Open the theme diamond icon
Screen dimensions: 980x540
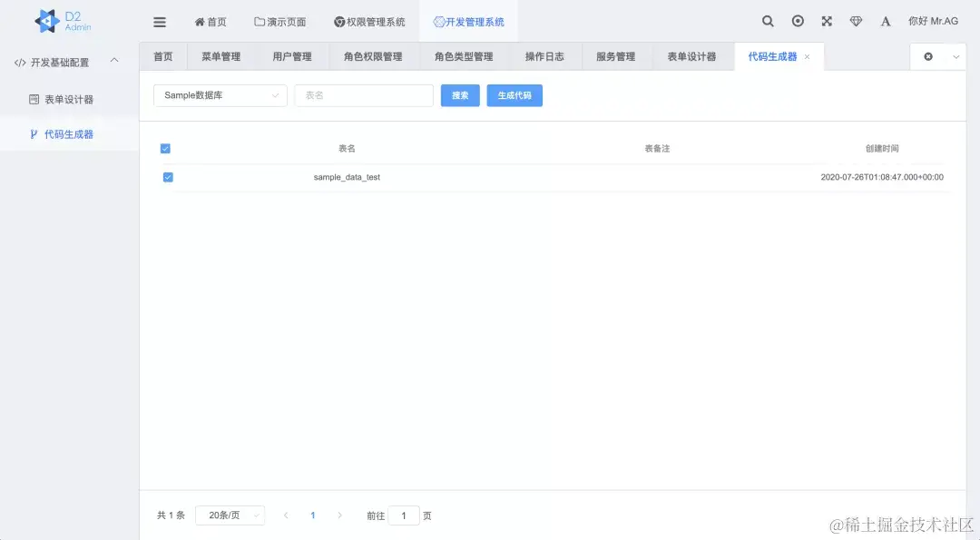[856, 20]
